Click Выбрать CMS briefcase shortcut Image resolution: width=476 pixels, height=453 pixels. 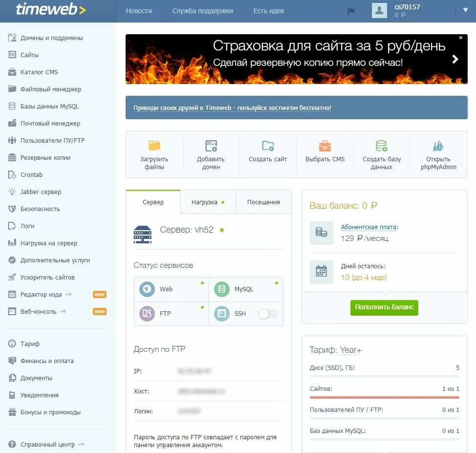(325, 146)
